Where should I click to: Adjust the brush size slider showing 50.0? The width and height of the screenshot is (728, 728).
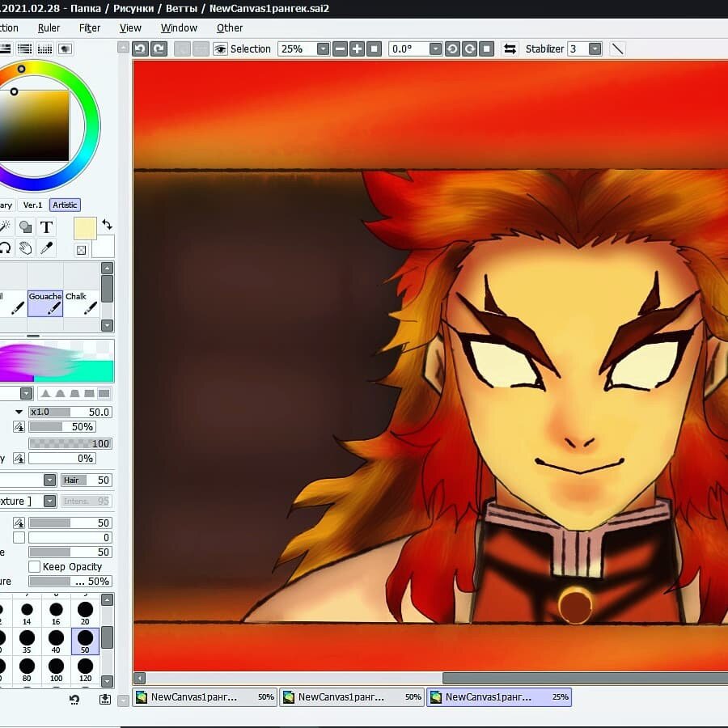click(70, 412)
